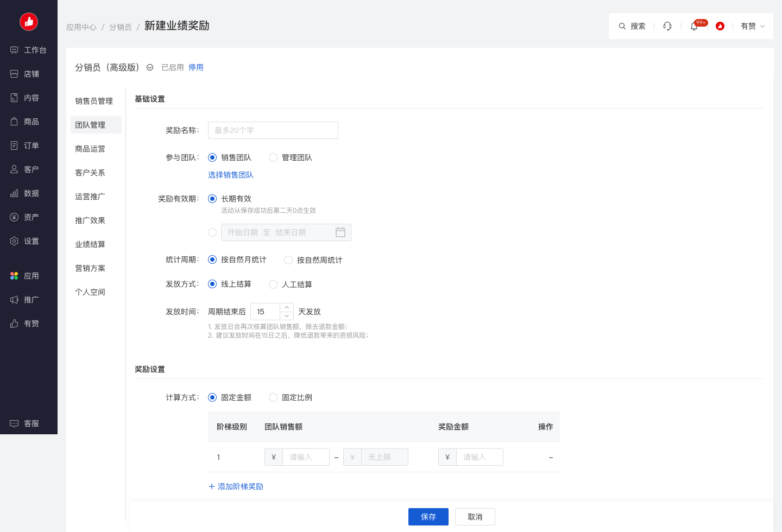
Task: Open the 设置 settings gear icon
Action: pos(14,241)
